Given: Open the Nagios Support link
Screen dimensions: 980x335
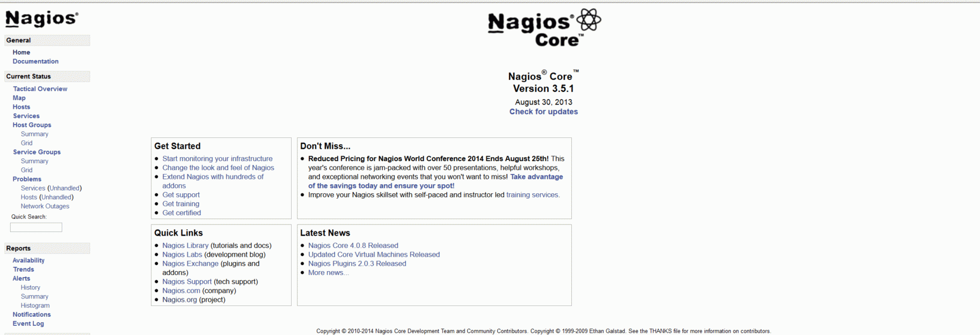Looking at the screenshot, I should 187,282.
